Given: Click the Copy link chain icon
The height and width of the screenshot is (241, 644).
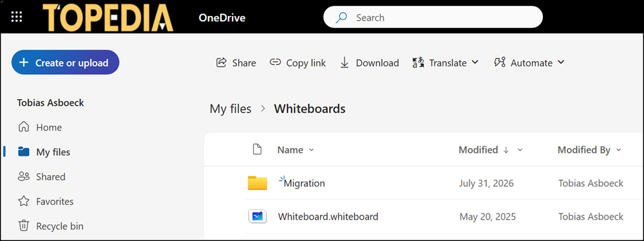Looking at the screenshot, I should pyautogui.click(x=275, y=63).
